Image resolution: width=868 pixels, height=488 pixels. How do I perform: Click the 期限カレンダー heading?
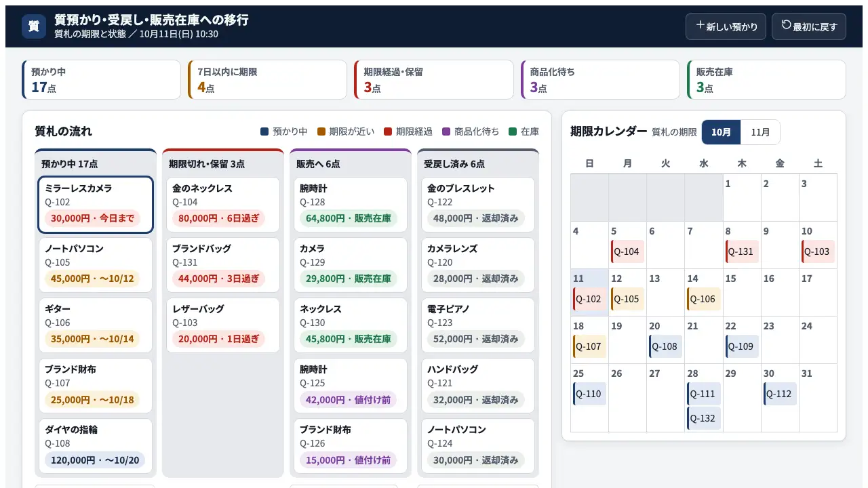pyautogui.click(x=609, y=131)
